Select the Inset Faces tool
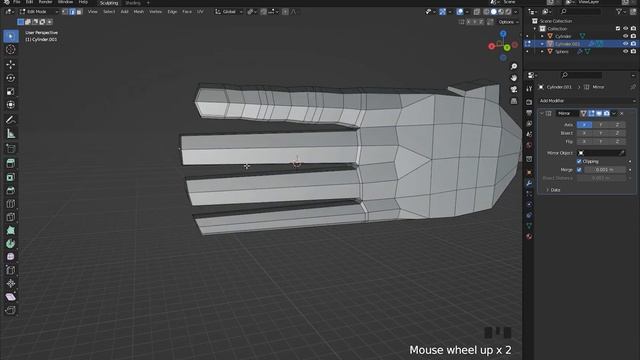Viewport: 640px width, 360px height. click(11, 177)
